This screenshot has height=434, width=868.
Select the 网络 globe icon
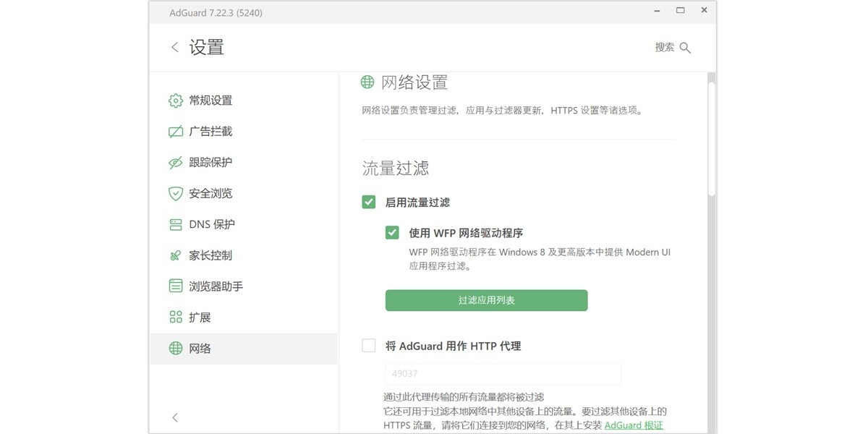[x=175, y=348]
